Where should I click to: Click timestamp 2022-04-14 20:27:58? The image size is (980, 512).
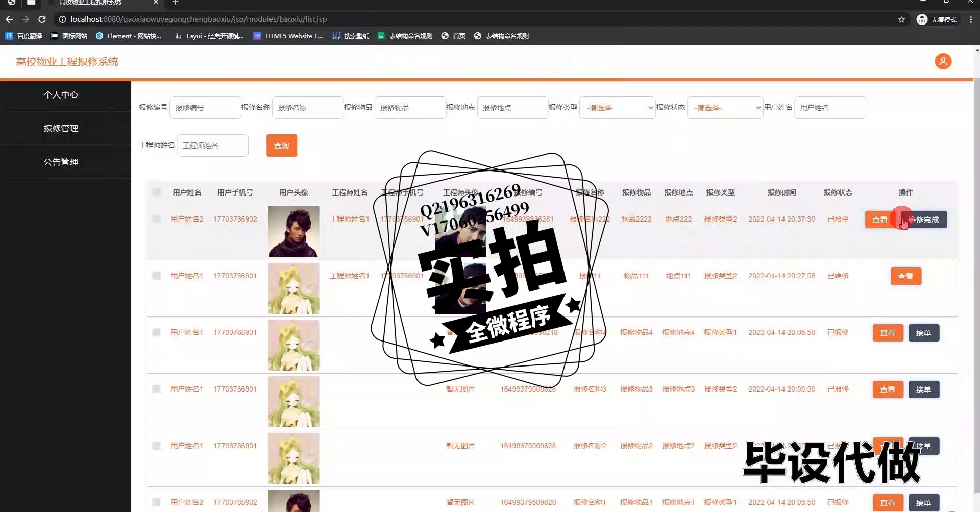pyautogui.click(x=781, y=276)
